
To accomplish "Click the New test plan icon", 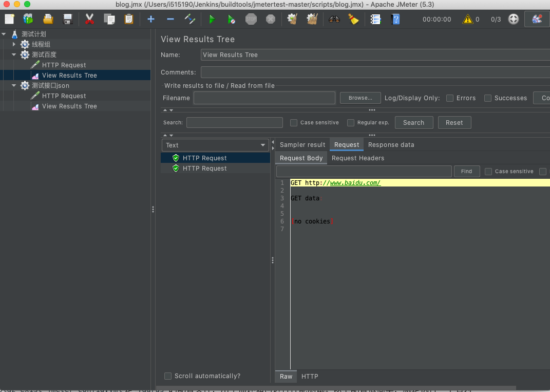I will 9,20.
